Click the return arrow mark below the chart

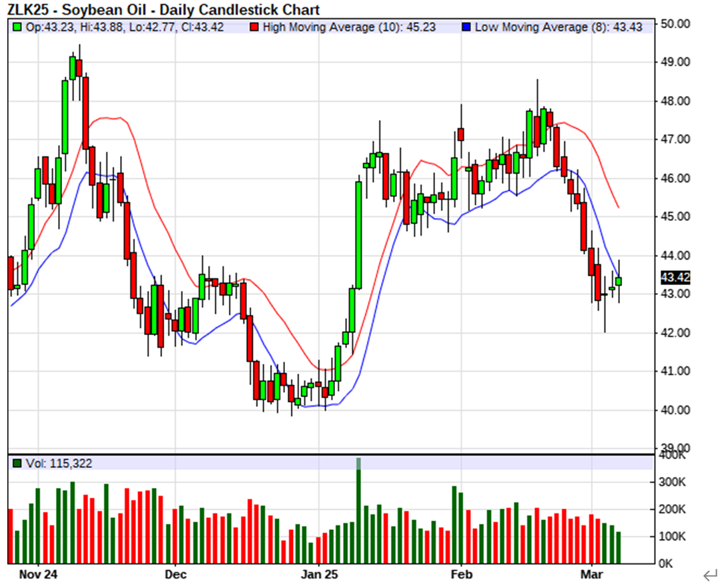709,575
